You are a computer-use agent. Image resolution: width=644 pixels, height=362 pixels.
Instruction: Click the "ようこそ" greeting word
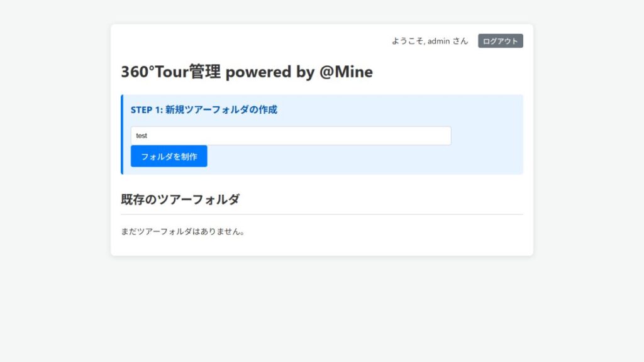(x=408, y=41)
